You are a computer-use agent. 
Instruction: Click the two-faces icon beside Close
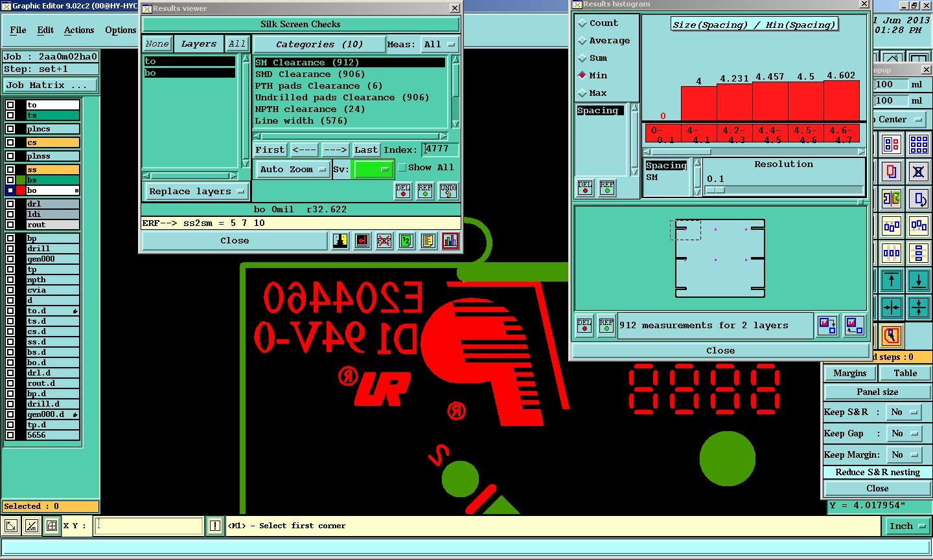pyautogui.click(x=340, y=241)
